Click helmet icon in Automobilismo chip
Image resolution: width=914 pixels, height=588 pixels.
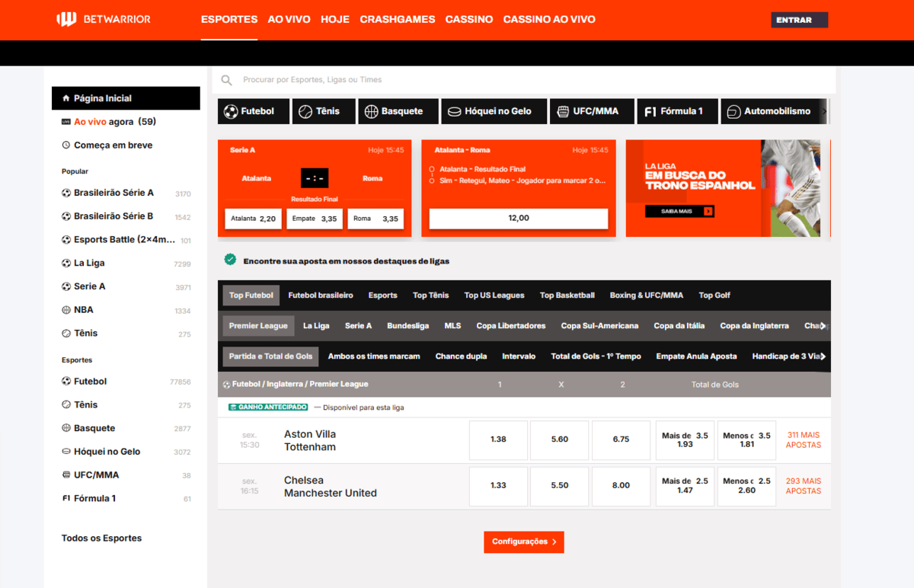(733, 111)
